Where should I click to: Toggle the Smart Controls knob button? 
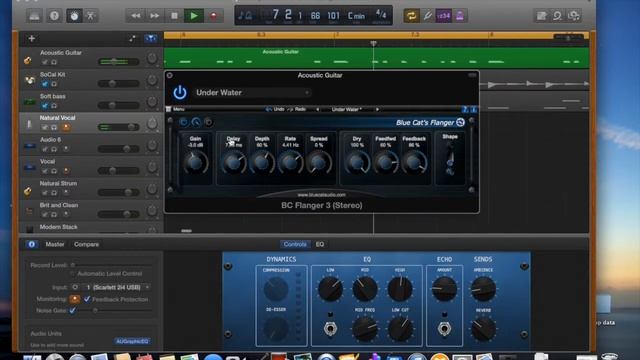click(74, 16)
